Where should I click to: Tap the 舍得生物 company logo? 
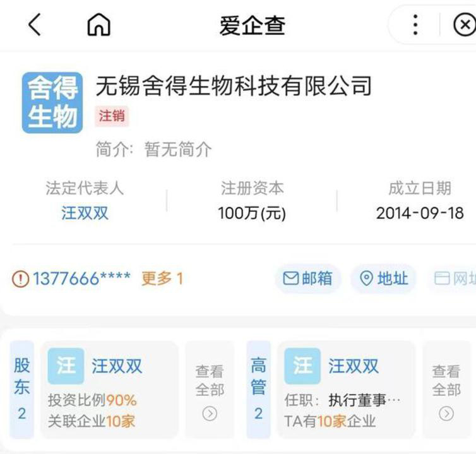[52, 102]
